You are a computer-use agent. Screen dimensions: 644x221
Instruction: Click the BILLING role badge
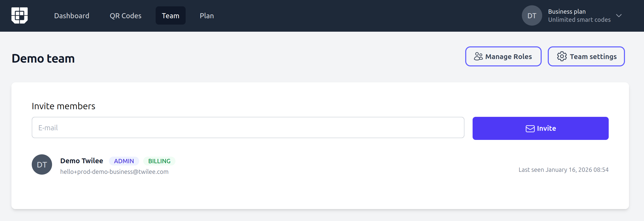(159, 161)
